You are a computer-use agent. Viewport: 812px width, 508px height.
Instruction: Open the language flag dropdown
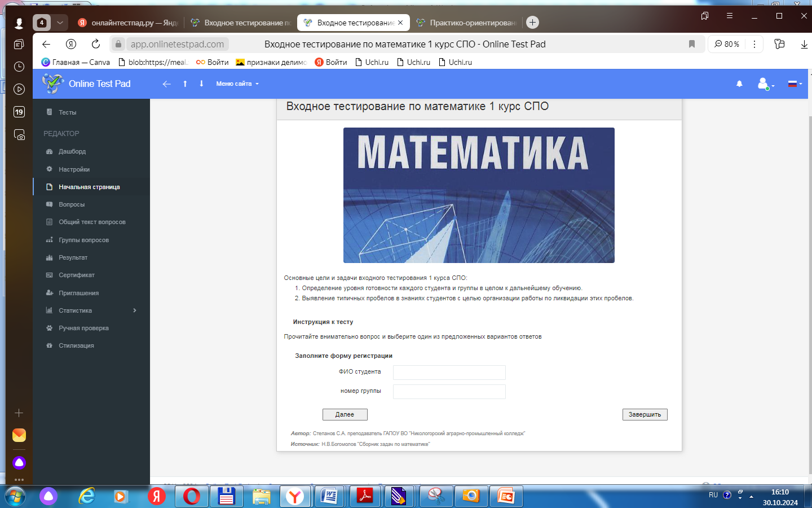pos(795,84)
